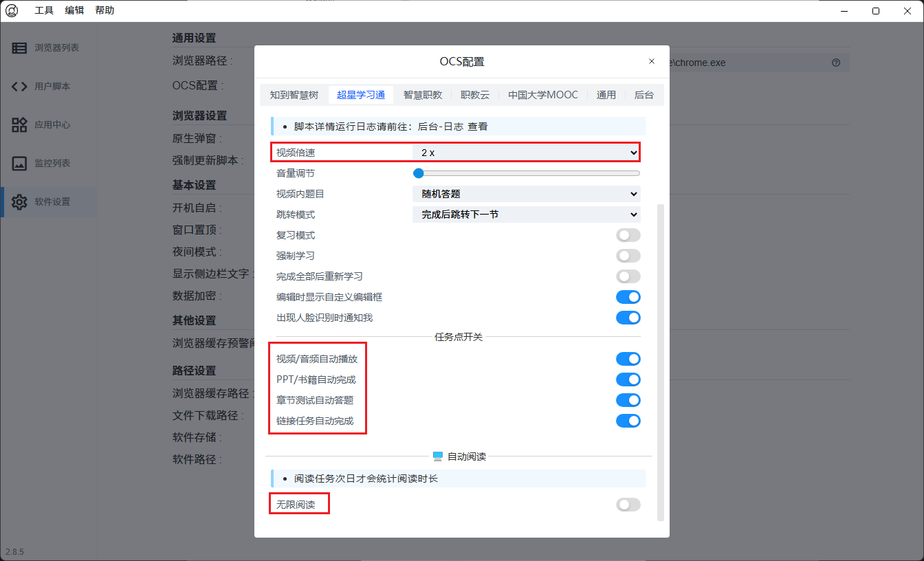Enable the 复习模式 toggle

[x=628, y=235]
